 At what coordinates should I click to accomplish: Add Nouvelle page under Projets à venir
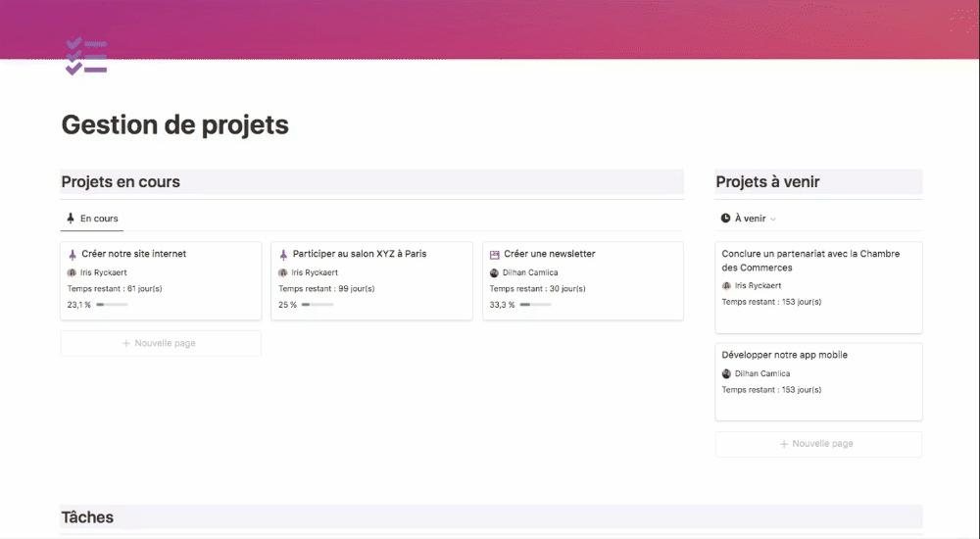click(818, 444)
